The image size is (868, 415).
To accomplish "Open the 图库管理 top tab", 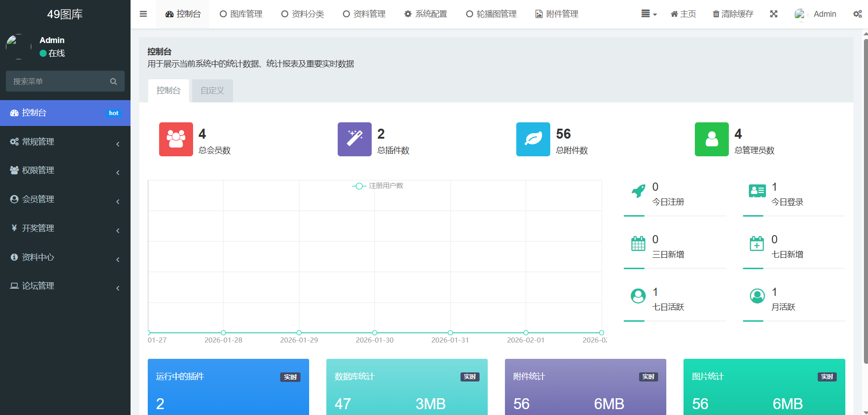I will [x=241, y=14].
